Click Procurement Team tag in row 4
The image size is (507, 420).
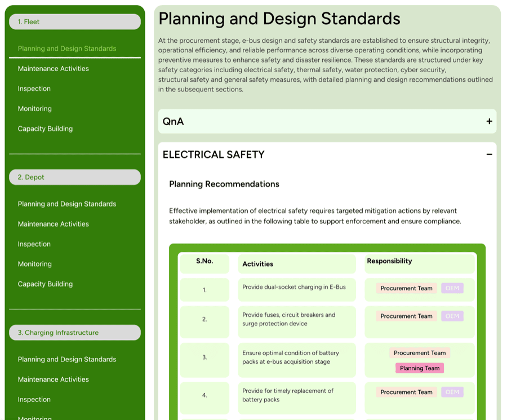[x=406, y=392]
